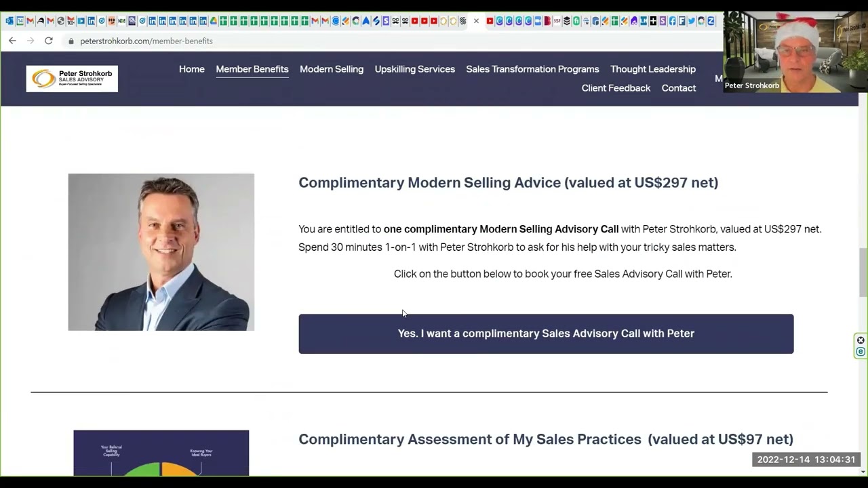Switch to the Outlook browser tab
Screen dimensions: 868x488
click(9, 21)
